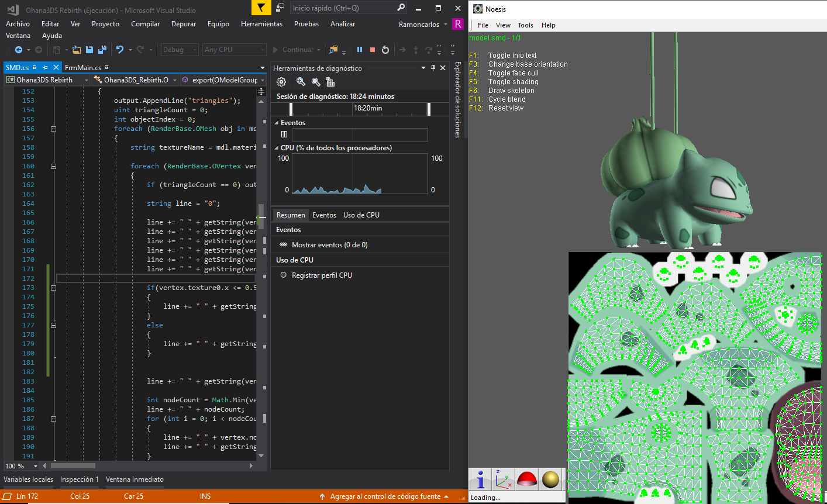Open the Depurar menu
Viewport: 827px width, 504px height.
tap(184, 24)
